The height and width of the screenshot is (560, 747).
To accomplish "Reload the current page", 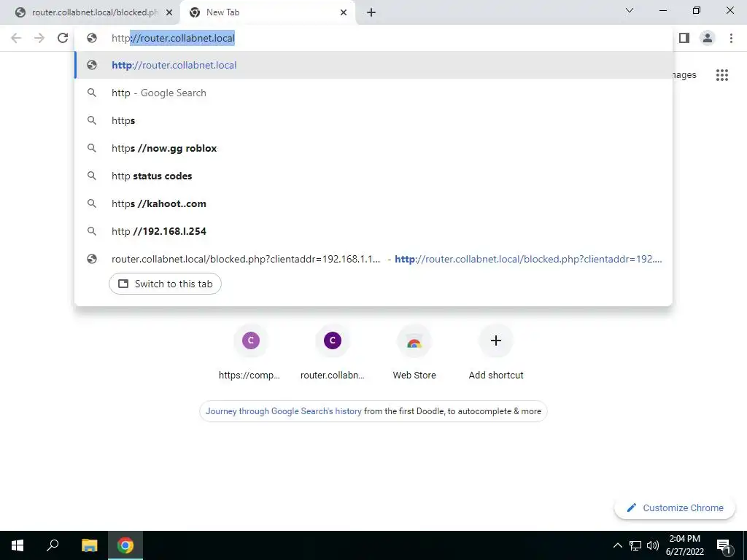I will coord(63,38).
